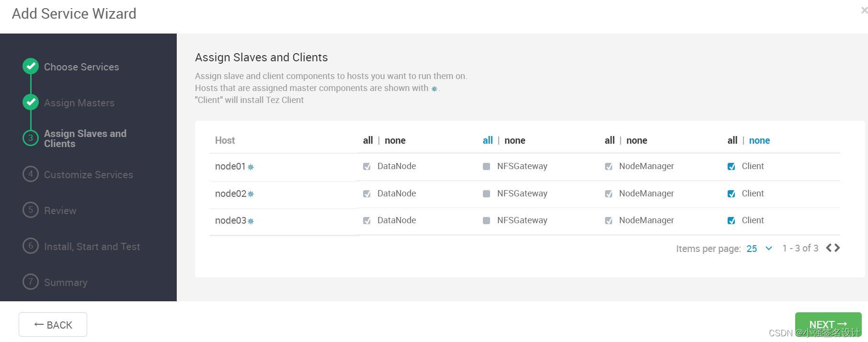This screenshot has height=342, width=868.
Task: Open Review wizard step
Action: point(60,211)
